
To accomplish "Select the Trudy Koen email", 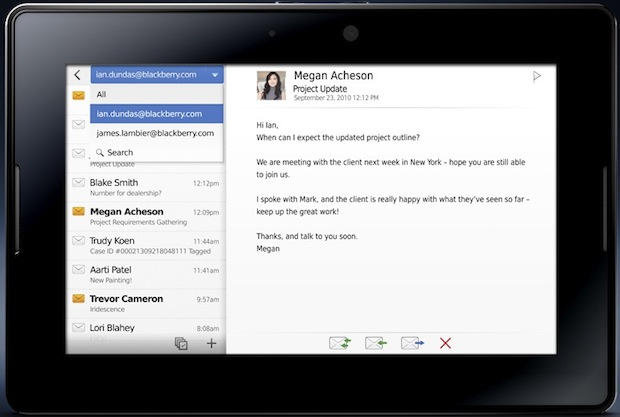I will (145, 245).
